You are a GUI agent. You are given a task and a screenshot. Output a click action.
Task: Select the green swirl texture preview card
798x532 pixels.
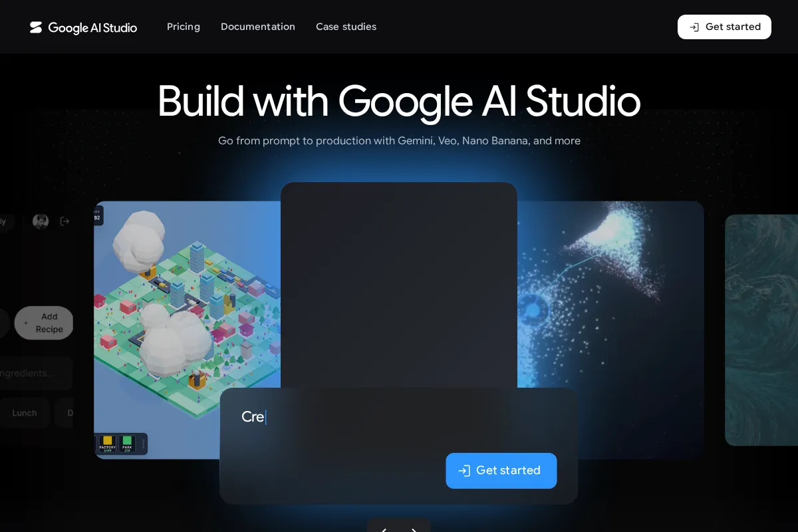coord(761,330)
